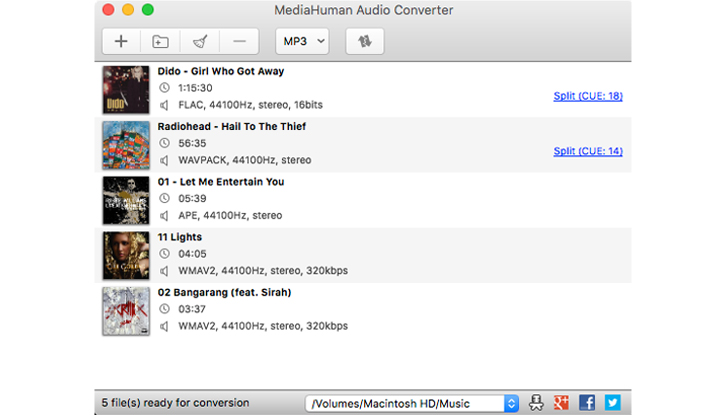Click the MediaHuman mascot icon in status bar
This screenshot has width=728, height=415.
536,402
